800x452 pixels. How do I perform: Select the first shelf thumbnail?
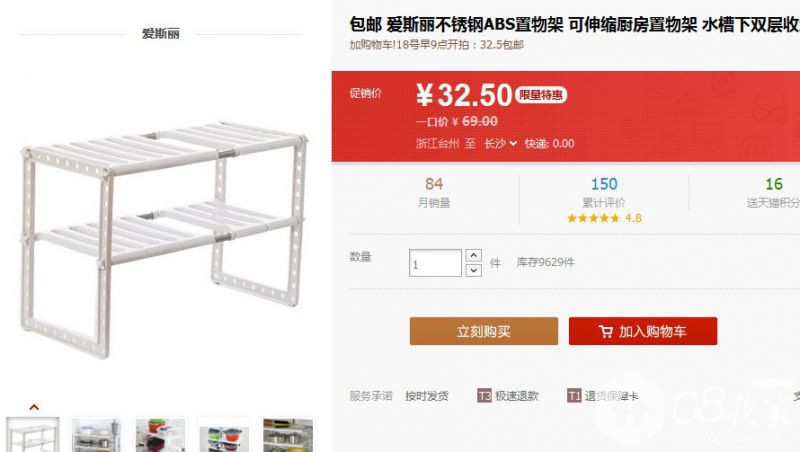33,435
